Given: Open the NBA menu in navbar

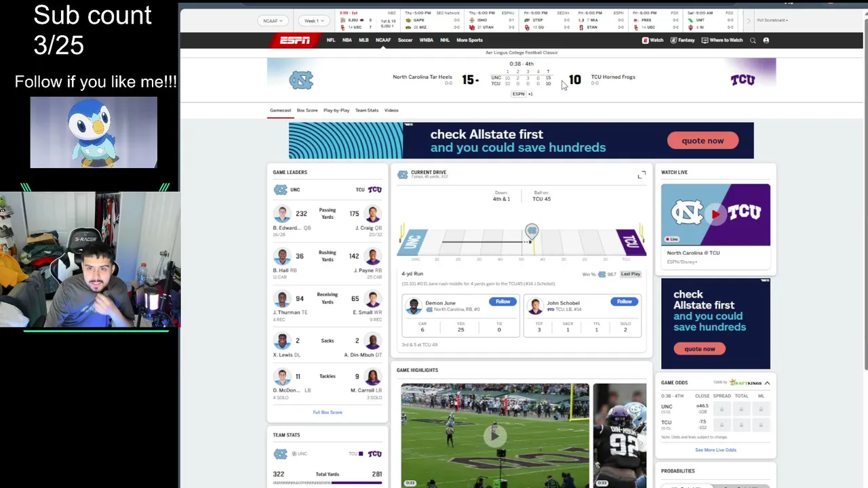Looking at the screenshot, I should 347,40.
